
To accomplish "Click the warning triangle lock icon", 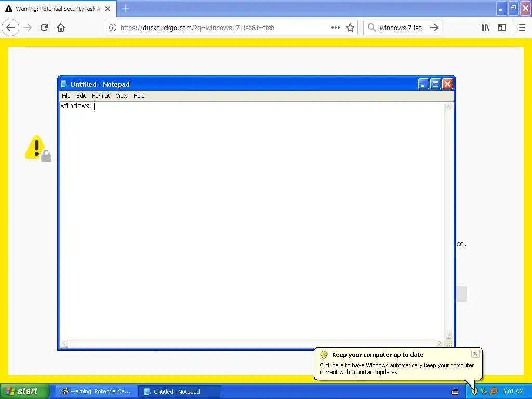I will pyautogui.click(x=38, y=148).
